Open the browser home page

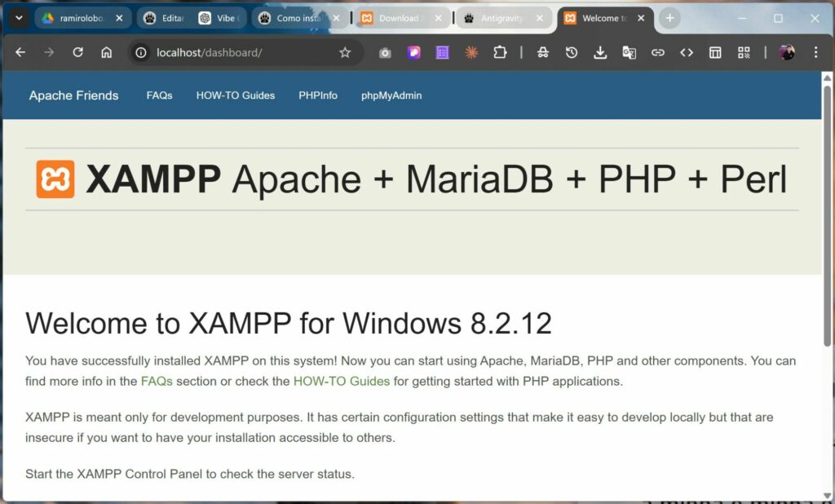[x=107, y=52]
